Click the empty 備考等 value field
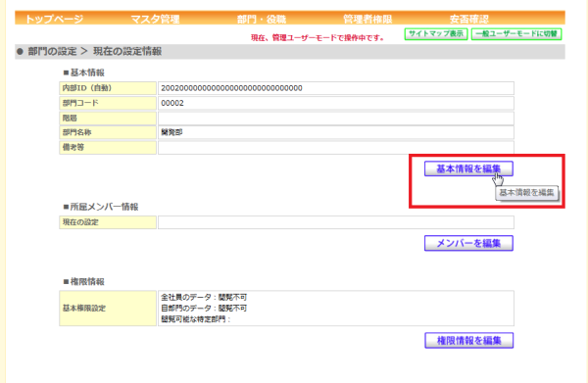The height and width of the screenshot is (383, 588). 335,147
